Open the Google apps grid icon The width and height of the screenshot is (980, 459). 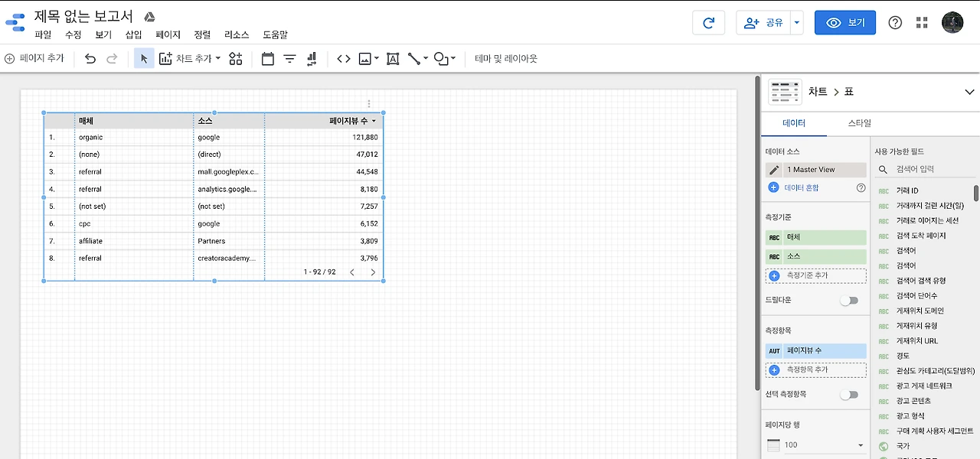click(922, 23)
